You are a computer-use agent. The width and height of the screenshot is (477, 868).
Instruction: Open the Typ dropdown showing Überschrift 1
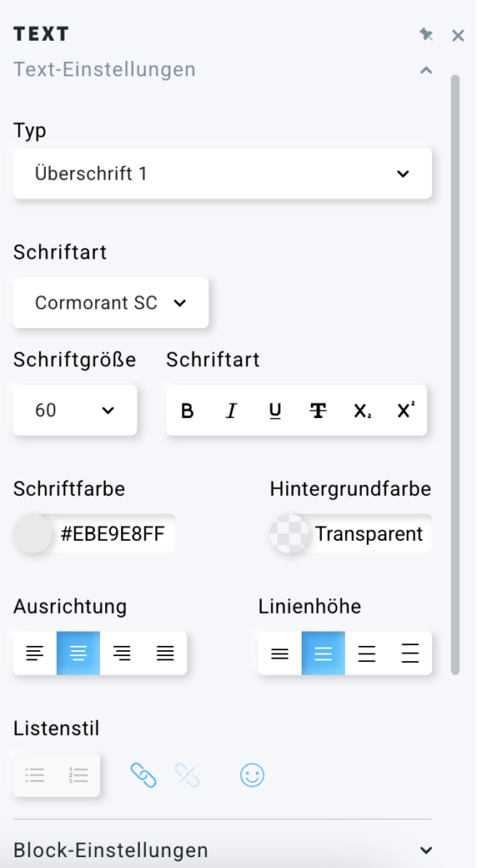[x=223, y=173]
